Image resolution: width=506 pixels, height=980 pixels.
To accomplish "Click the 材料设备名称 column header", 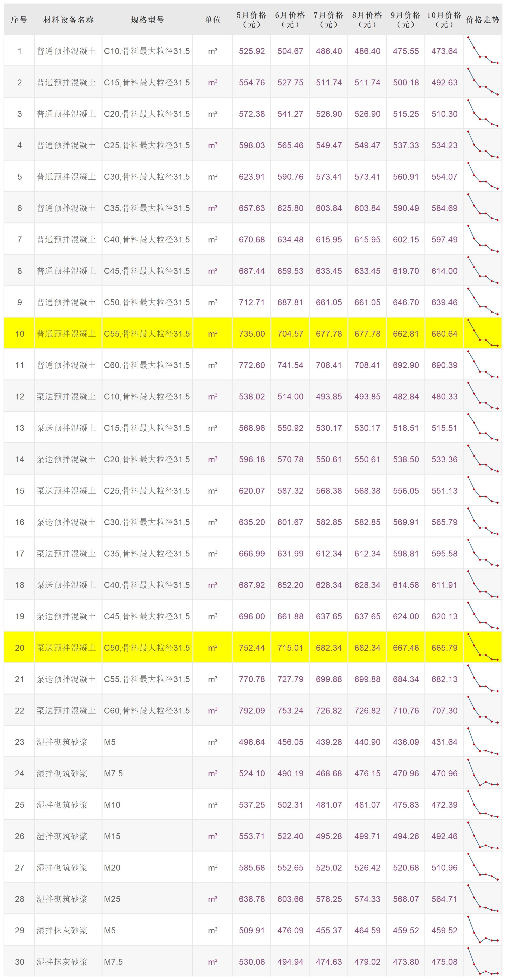I will click(x=68, y=20).
